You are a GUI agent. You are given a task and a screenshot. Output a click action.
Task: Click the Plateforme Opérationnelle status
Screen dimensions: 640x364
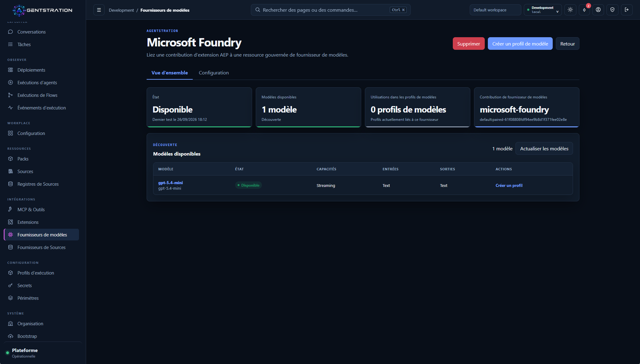point(25,353)
